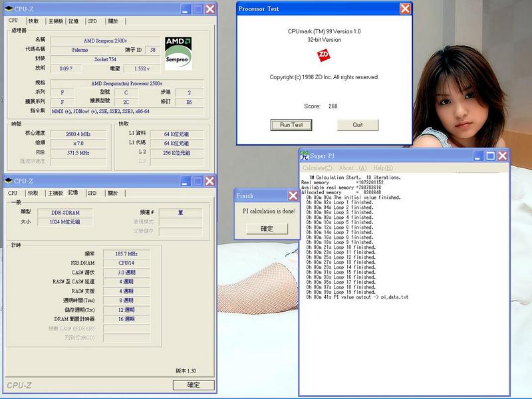Close the Processor Test dialog
Image resolution: width=532 pixels, height=399 pixels.
pyautogui.click(x=405, y=9)
